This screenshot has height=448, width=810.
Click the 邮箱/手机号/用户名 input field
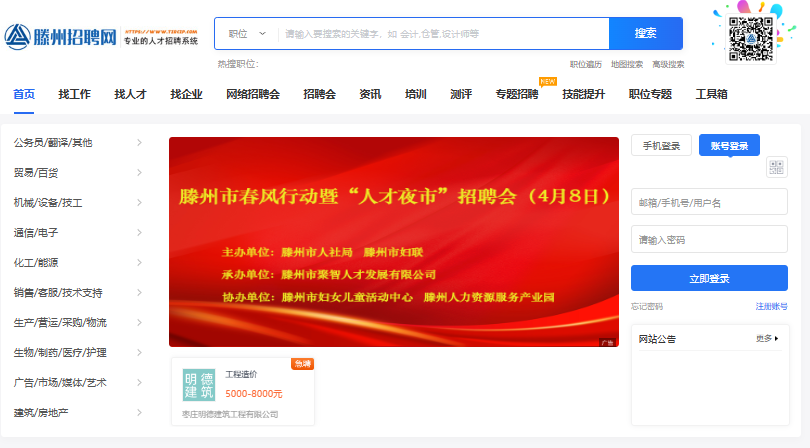point(709,202)
